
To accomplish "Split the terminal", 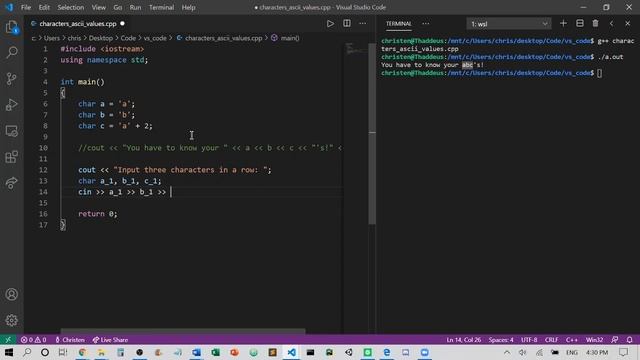I will tap(580, 24).
